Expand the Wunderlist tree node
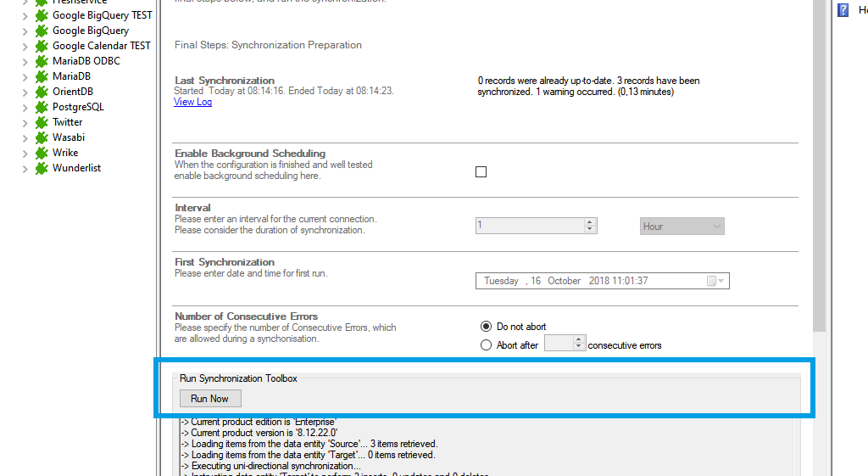 pos(25,169)
